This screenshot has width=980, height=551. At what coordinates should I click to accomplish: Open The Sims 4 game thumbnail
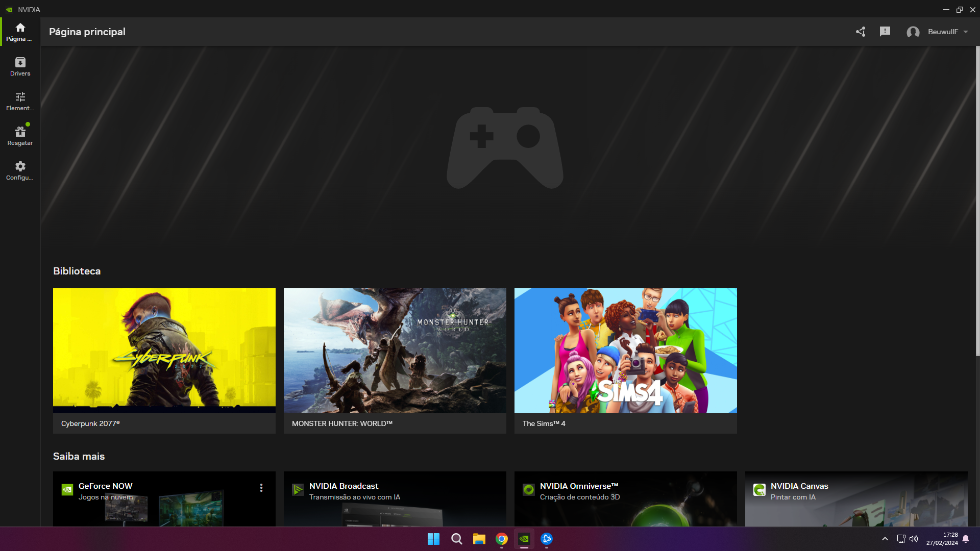pos(626,350)
